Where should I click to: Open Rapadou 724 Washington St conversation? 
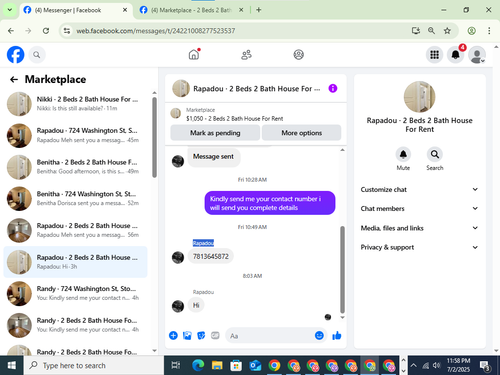click(x=75, y=135)
